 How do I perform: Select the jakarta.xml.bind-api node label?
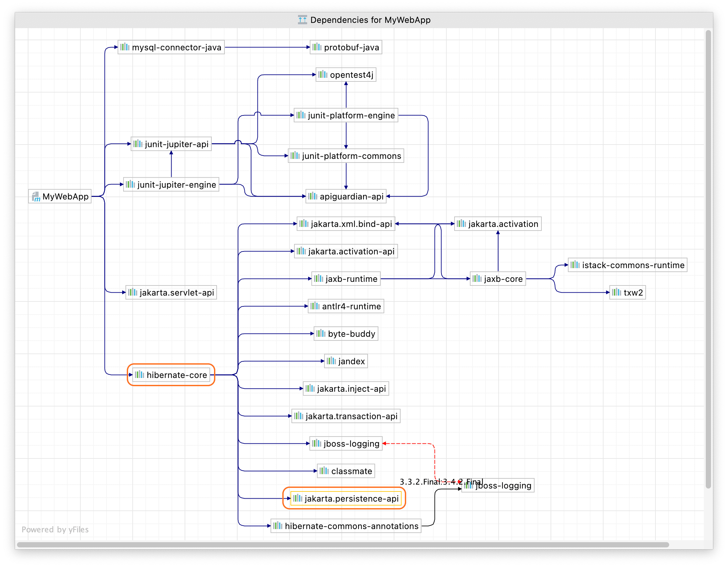[351, 224]
